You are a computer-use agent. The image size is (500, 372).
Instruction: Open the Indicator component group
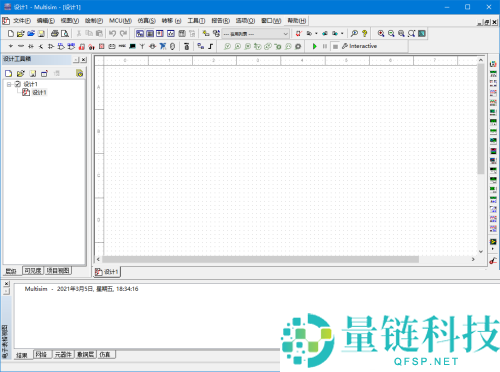102,46
